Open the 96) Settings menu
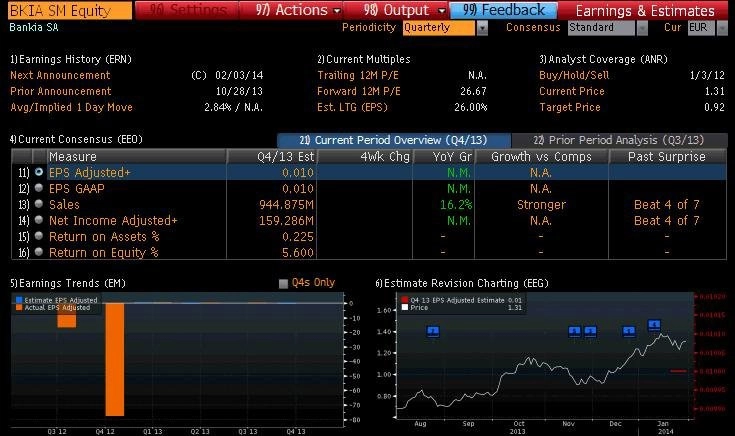Image resolution: width=735 pixels, height=436 pixels. 187,10
